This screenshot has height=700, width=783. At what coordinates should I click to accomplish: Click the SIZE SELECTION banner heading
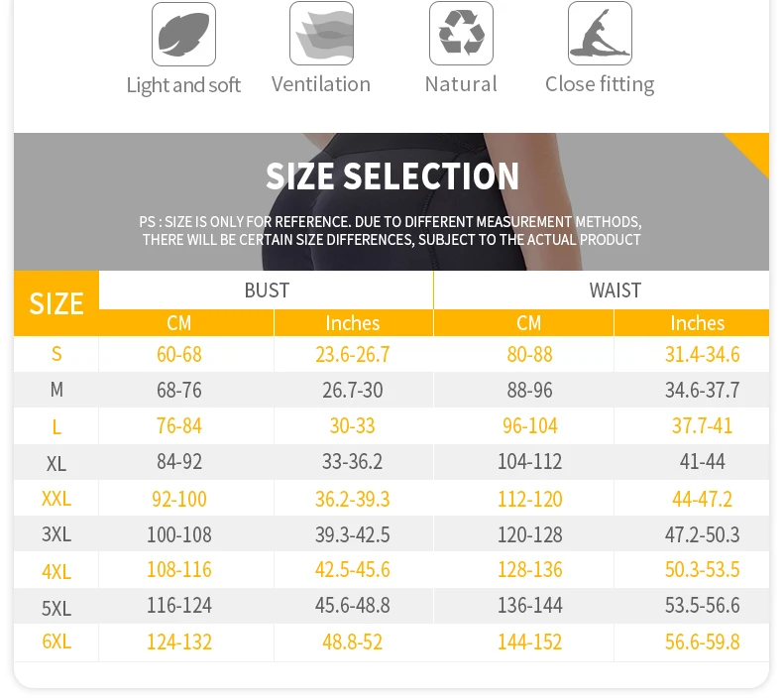[392, 175]
